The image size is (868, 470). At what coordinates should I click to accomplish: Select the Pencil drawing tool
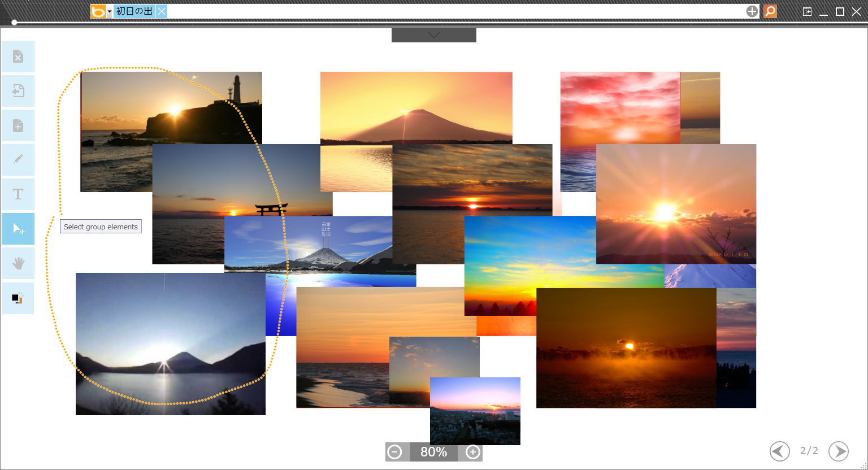(x=18, y=160)
